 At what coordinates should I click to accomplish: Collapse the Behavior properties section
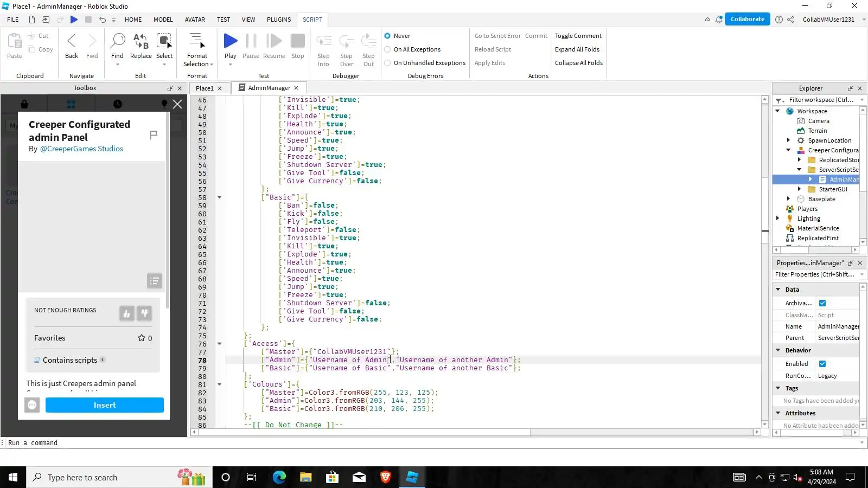pyautogui.click(x=778, y=350)
